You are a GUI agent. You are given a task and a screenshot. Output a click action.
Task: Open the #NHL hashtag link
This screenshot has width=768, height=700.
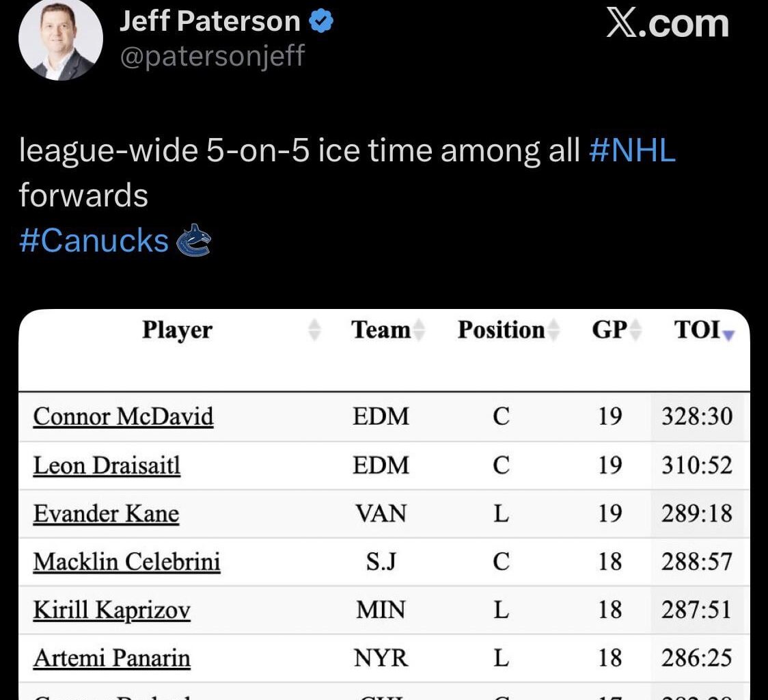[631, 150]
